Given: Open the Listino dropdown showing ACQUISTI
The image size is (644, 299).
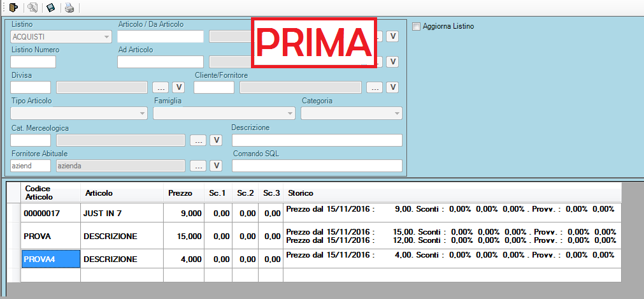Looking at the screenshot, I should point(61,36).
